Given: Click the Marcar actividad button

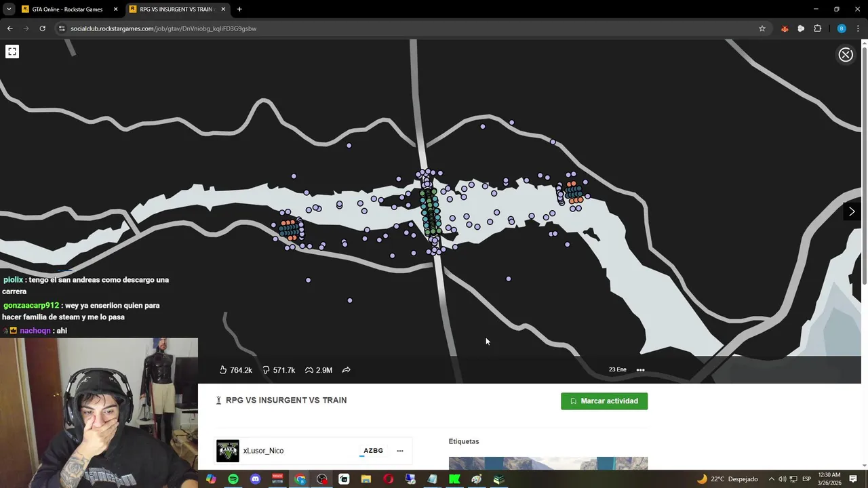Looking at the screenshot, I should (x=604, y=401).
